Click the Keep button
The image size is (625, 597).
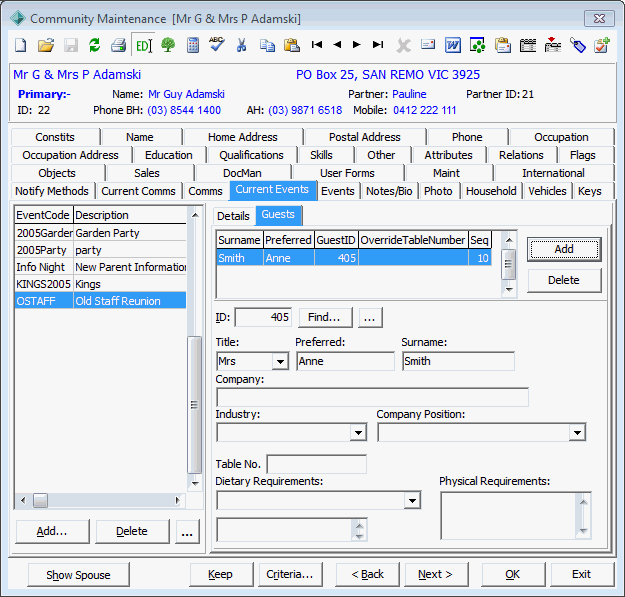[x=221, y=574]
